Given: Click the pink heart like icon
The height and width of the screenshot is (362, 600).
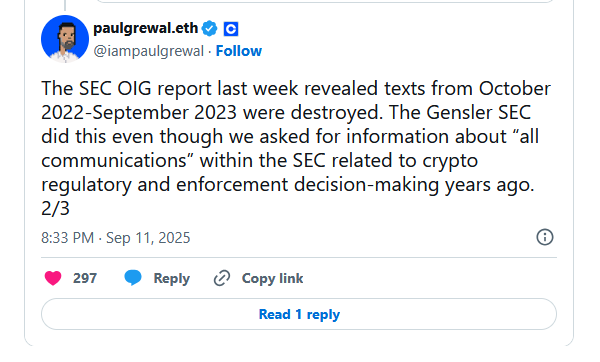Looking at the screenshot, I should tap(53, 278).
